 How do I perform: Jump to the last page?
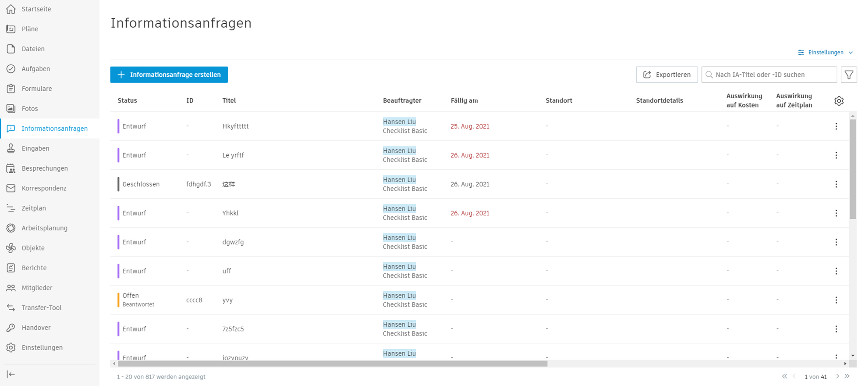click(x=847, y=376)
